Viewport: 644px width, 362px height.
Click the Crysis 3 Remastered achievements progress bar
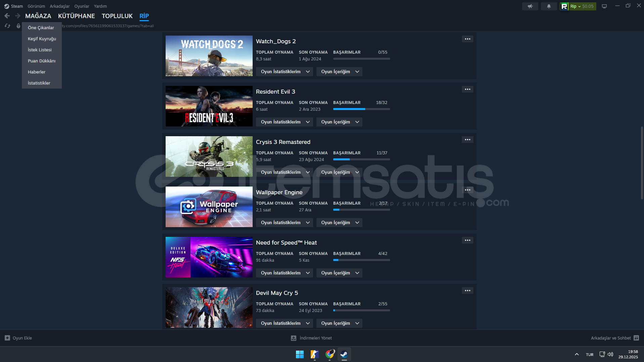[x=361, y=159]
